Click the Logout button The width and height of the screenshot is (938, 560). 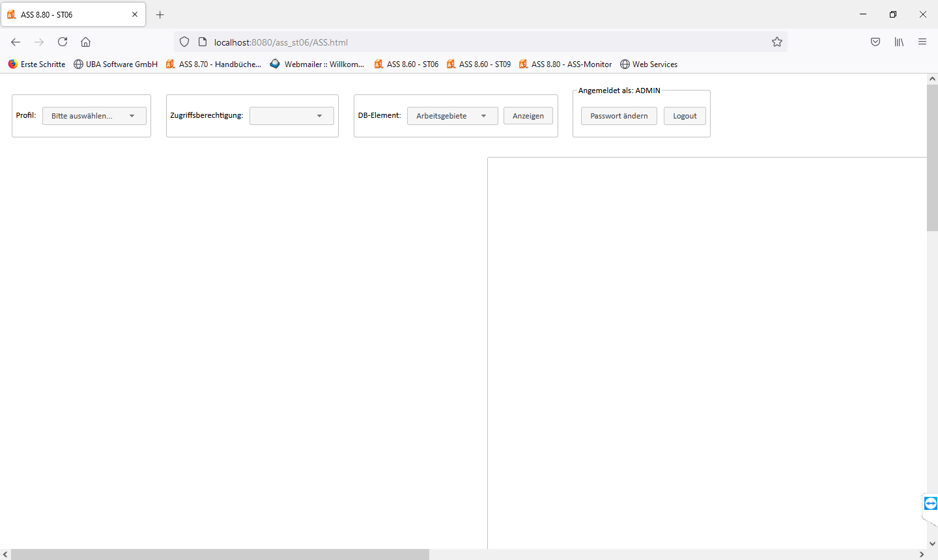(x=685, y=116)
